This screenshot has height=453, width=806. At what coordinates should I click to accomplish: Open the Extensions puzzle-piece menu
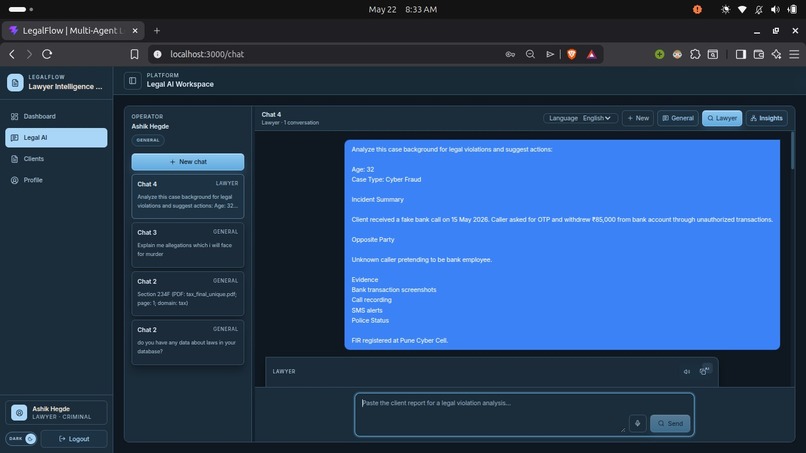tap(695, 54)
